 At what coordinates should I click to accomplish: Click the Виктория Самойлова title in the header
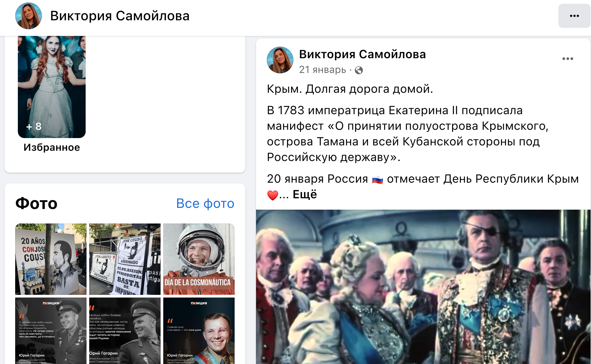click(x=120, y=16)
